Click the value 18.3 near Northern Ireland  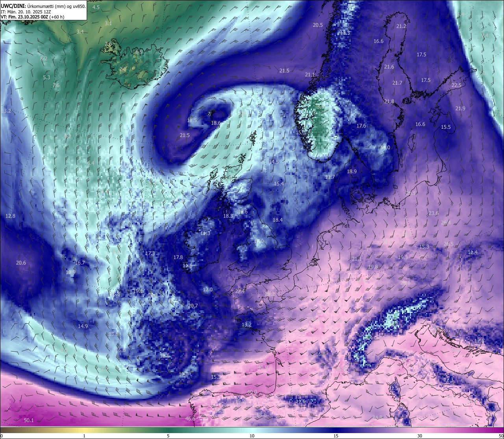tap(228, 216)
